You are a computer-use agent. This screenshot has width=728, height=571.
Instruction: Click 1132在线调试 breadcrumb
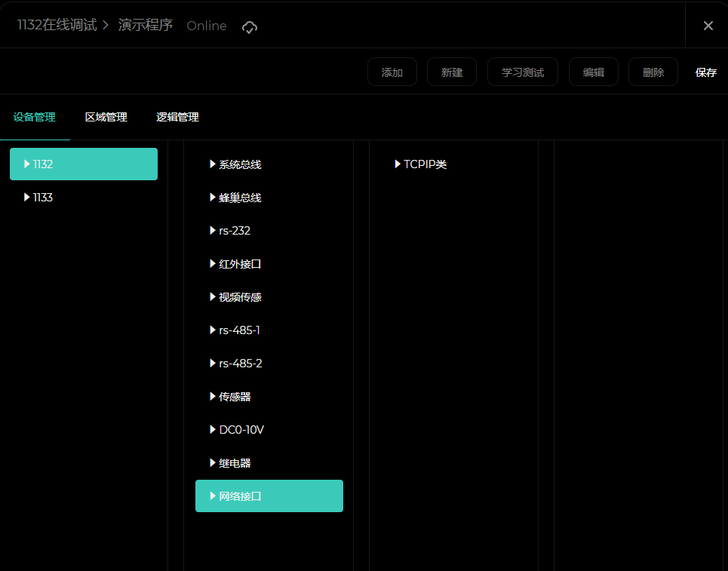tap(57, 25)
